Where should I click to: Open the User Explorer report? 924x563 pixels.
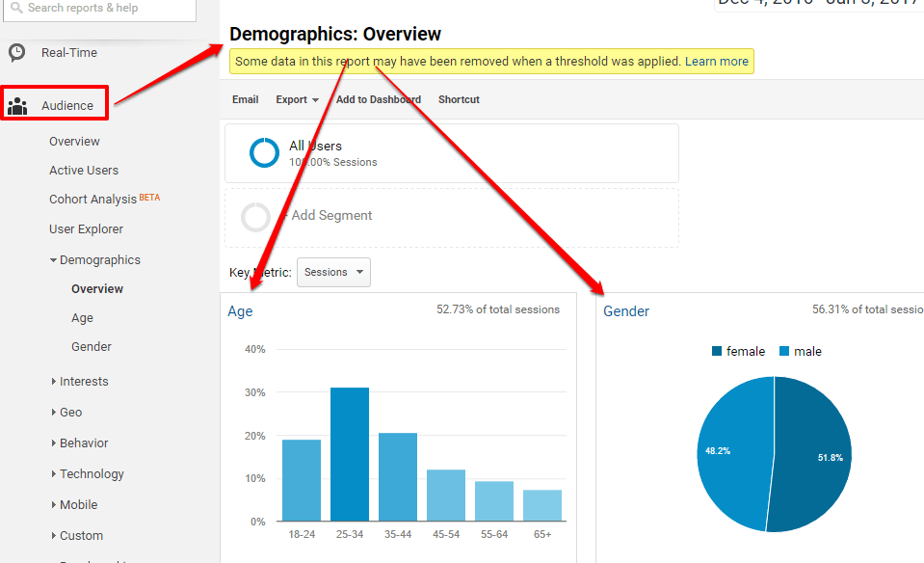[86, 228]
